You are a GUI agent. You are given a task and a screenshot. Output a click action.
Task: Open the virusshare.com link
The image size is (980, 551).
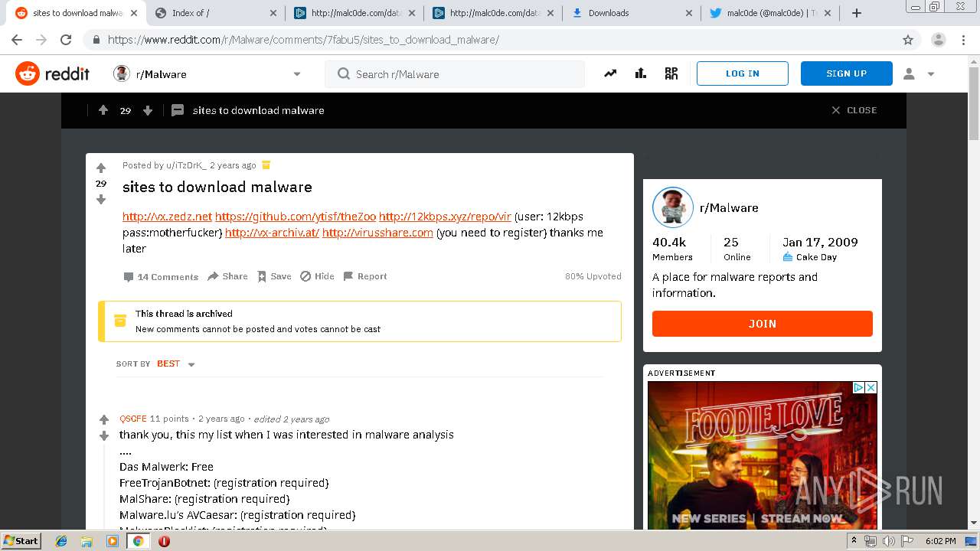pos(377,233)
